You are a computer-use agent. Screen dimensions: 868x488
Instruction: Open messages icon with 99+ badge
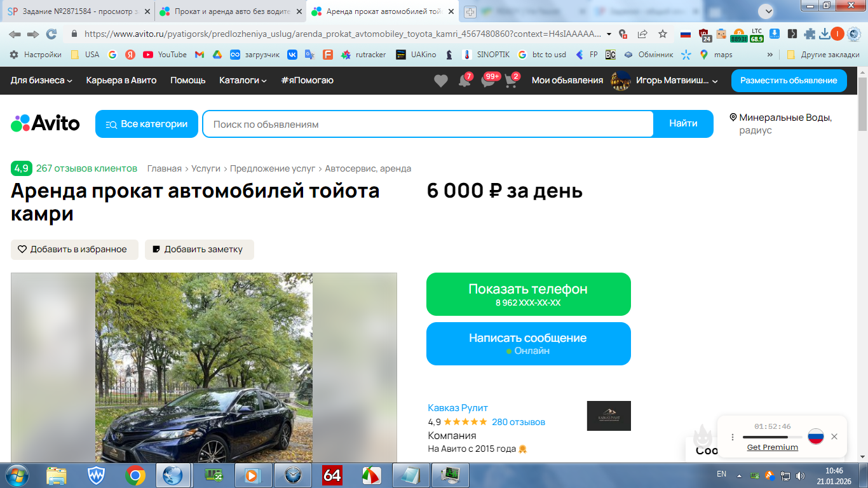coord(488,81)
